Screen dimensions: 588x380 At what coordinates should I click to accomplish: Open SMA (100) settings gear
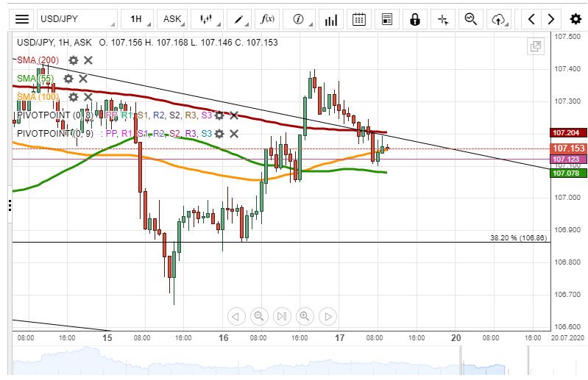pos(74,97)
